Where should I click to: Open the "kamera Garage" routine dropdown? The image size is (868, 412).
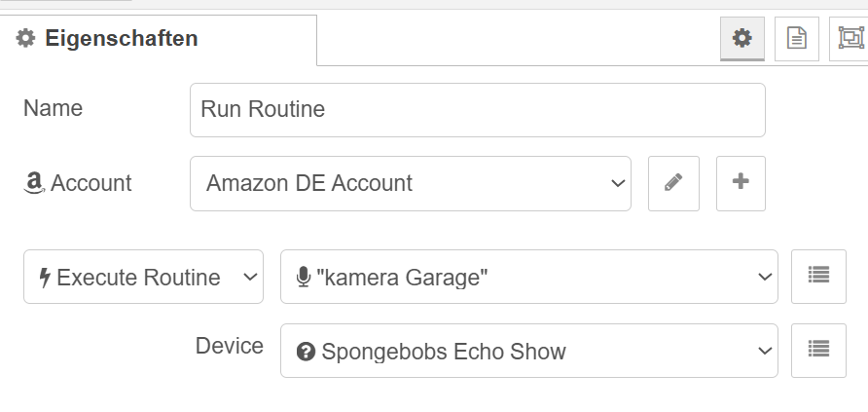point(528,278)
